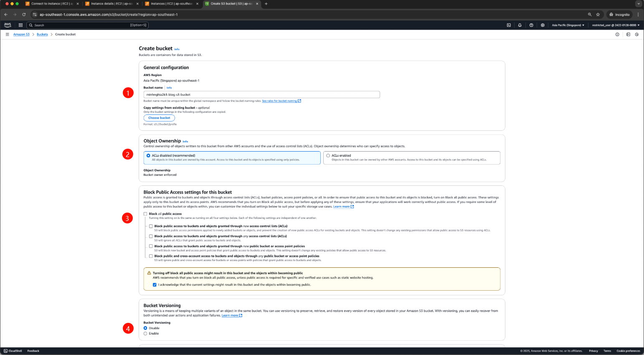Check block public and cross-account access via any policies

click(151, 256)
